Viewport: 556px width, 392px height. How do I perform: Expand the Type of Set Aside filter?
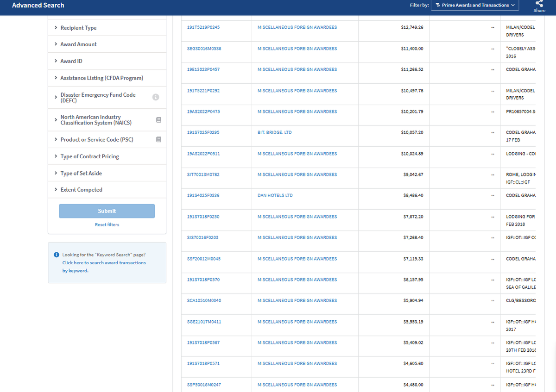107,173
